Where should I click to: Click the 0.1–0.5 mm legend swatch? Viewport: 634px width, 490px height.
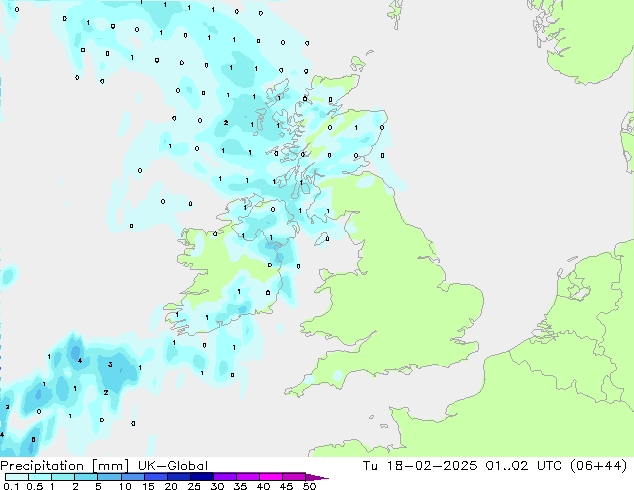17,477
